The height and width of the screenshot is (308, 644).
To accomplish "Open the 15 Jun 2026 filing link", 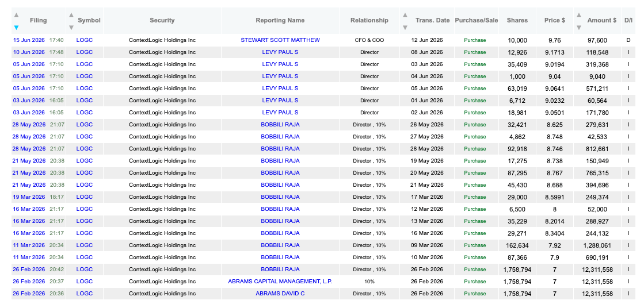I will click(x=29, y=40).
